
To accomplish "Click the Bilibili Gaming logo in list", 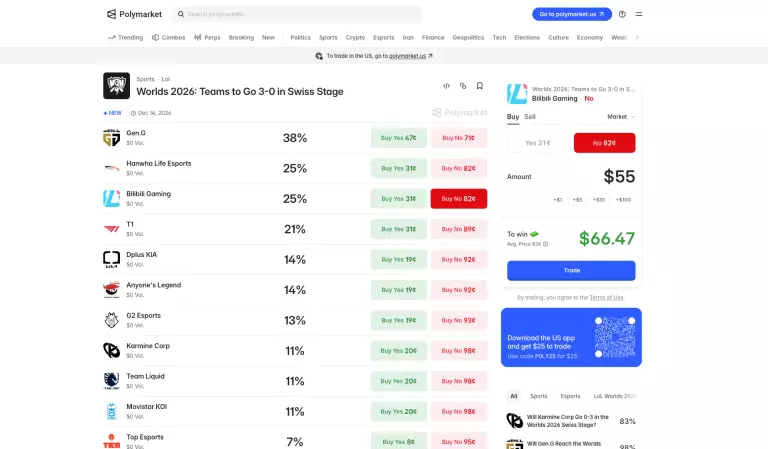I will 112,199.
